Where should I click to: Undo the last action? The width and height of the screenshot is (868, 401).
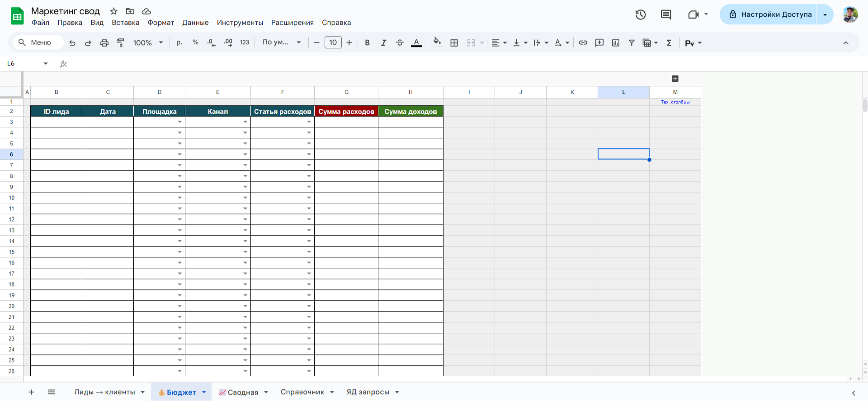[72, 43]
